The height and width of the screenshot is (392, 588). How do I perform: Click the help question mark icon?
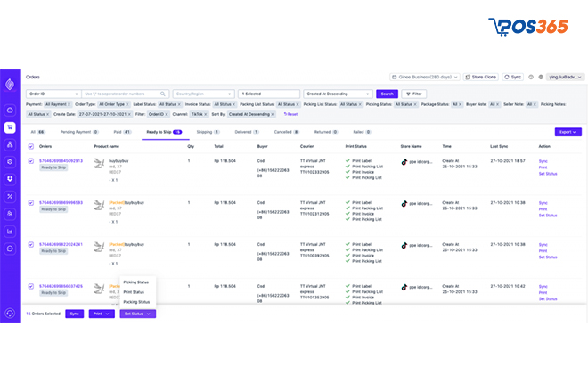[x=531, y=78]
